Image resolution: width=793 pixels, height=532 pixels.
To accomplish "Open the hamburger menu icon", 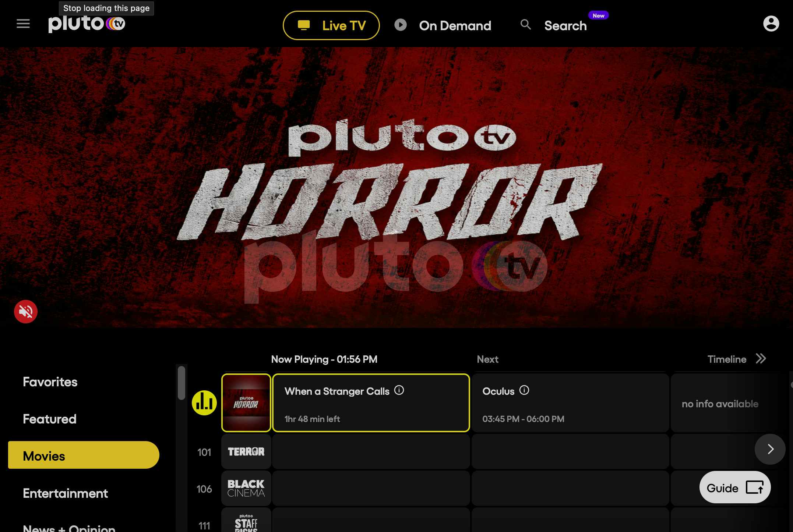I will click(x=23, y=24).
